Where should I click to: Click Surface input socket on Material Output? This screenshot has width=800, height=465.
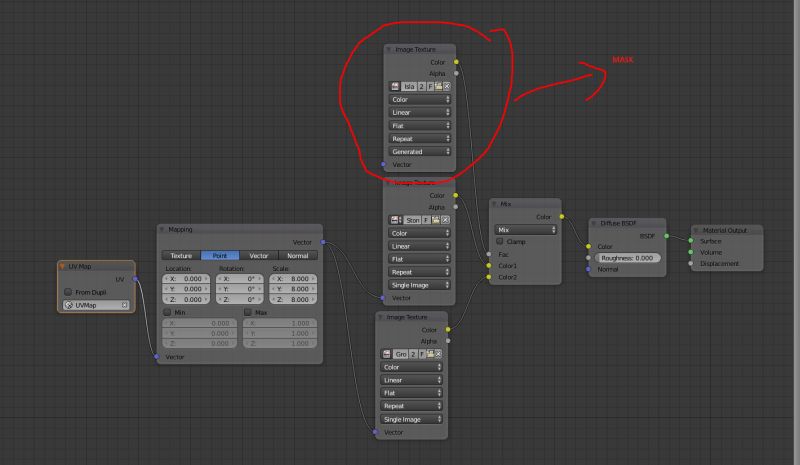pos(691,241)
